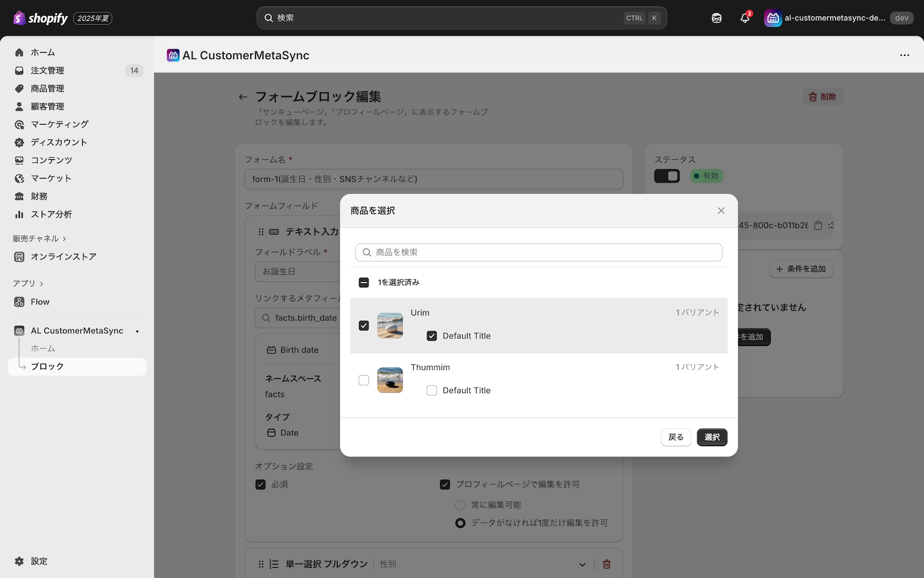The image size is (924, 578).
Task: Click the 選択 button to confirm
Action: 712,437
